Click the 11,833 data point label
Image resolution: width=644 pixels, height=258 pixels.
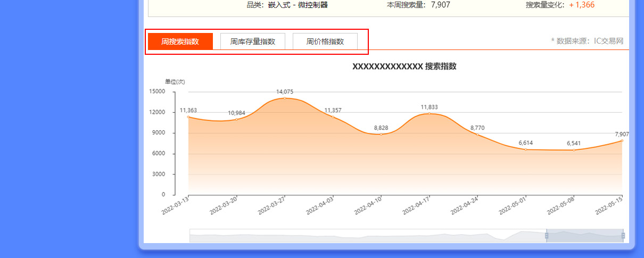430,107
